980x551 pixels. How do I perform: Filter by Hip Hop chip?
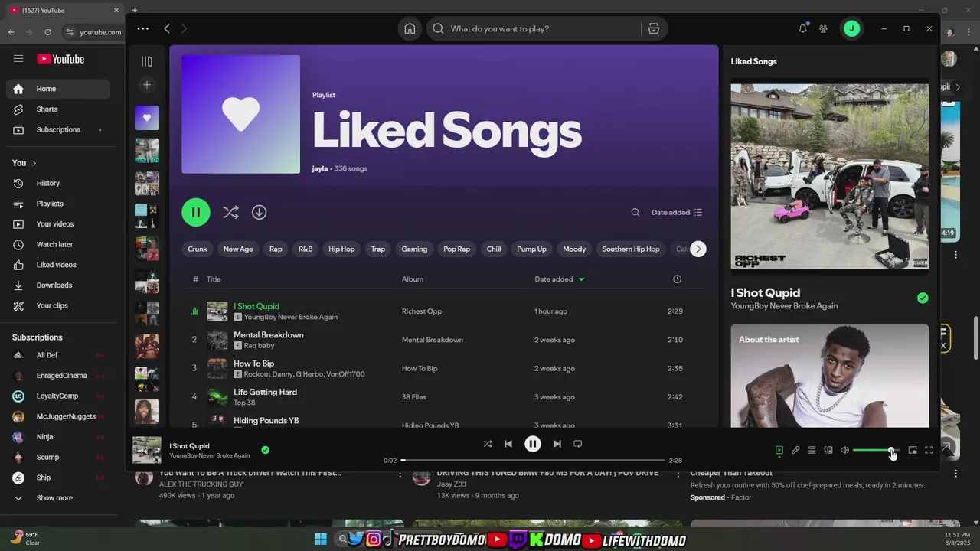click(341, 249)
